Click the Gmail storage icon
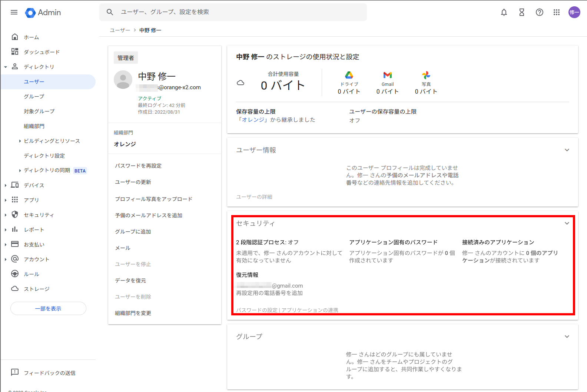 coord(388,75)
